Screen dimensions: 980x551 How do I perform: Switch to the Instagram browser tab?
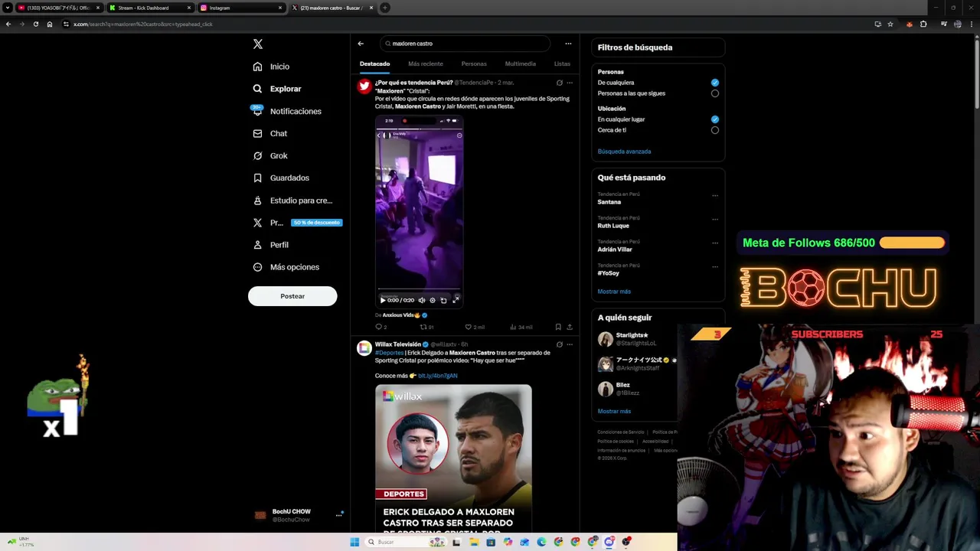[240, 8]
